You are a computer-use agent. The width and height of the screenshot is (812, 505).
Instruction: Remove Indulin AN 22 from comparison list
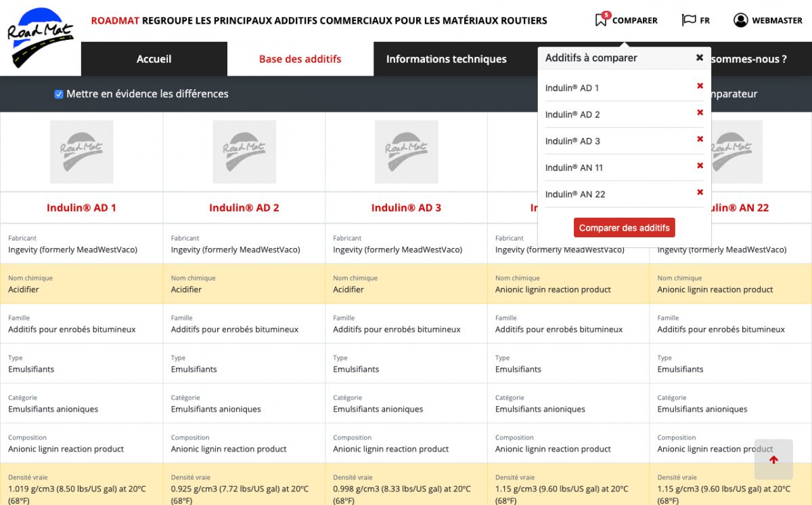point(700,193)
